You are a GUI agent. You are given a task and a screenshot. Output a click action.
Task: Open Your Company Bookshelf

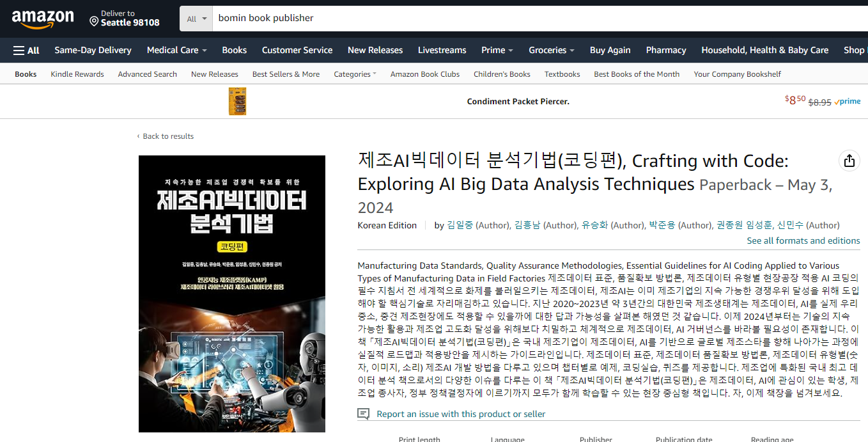click(x=738, y=74)
